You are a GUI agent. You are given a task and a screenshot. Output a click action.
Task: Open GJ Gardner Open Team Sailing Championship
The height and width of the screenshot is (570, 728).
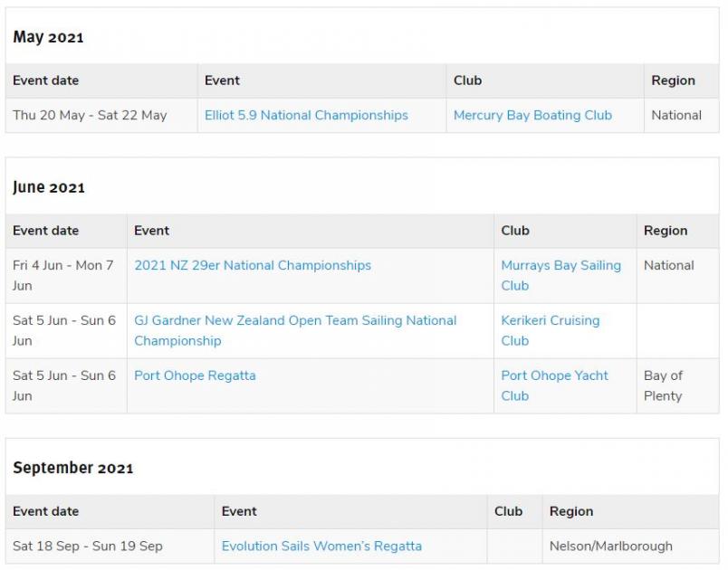tap(295, 330)
